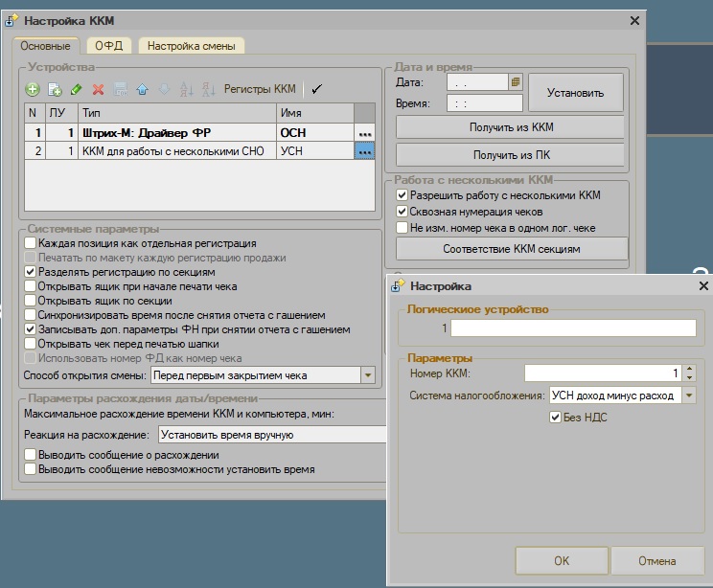
Task: Click the ellipsis button in the УСН row
Action: pos(364,150)
